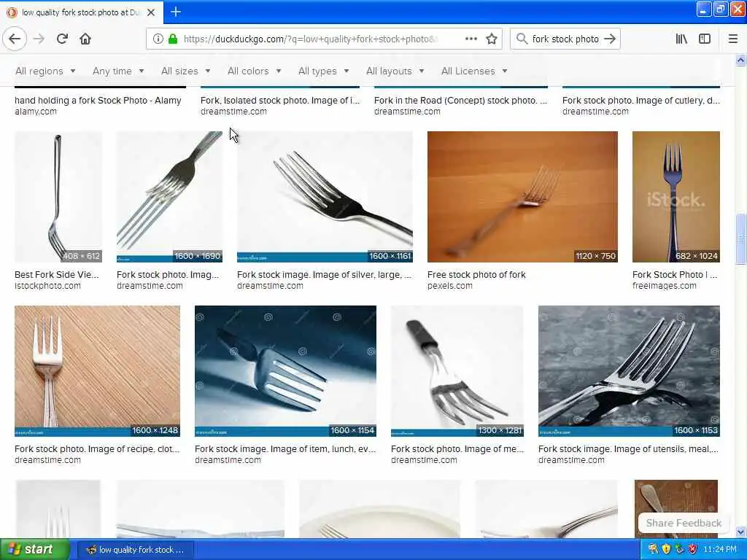Open the All colors dropdown

coord(255,71)
